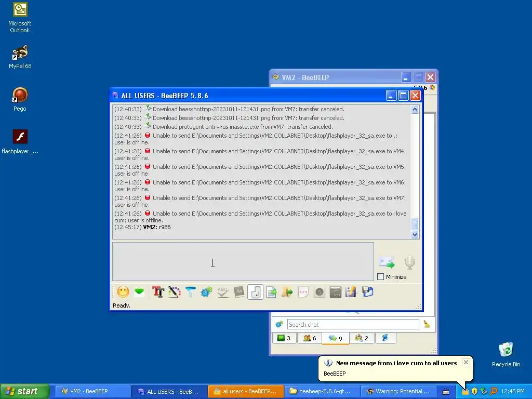Open the tab with green monitor and 3
The width and height of the screenshot is (532, 399).
point(284,338)
